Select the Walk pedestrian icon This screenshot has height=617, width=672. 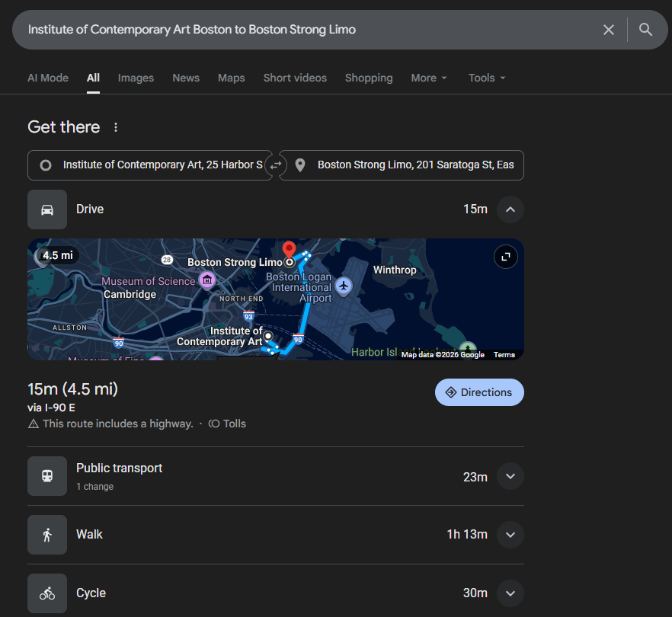tap(47, 535)
